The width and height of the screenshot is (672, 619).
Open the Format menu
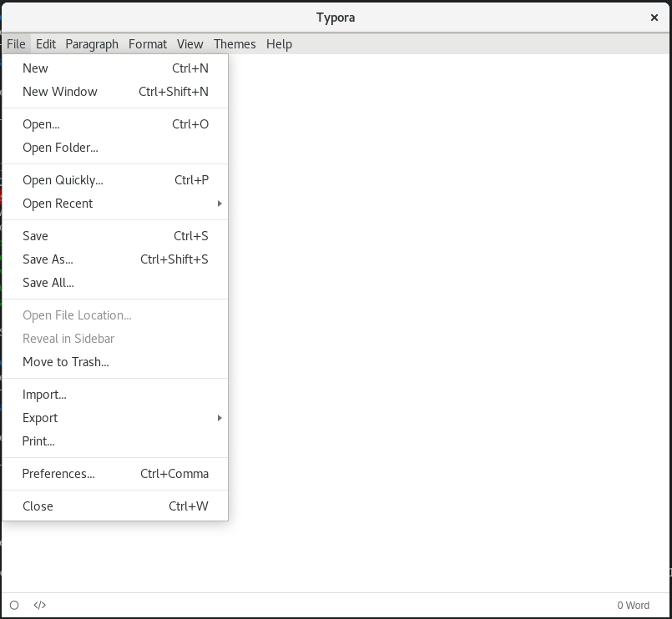click(x=148, y=44)
